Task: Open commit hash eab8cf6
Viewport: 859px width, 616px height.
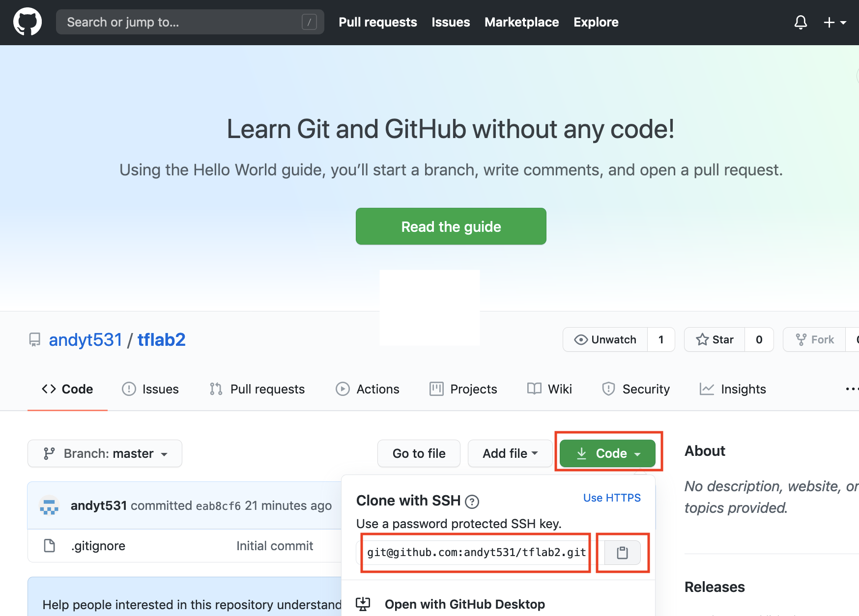Action: 218,506
